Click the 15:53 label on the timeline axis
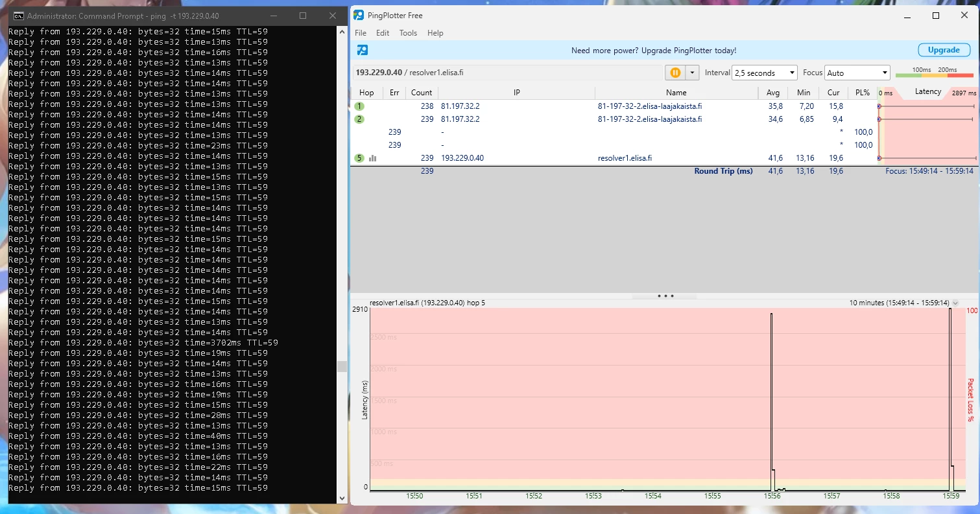Viewport: 980px width, 514px height. click(x=593, y=496)
